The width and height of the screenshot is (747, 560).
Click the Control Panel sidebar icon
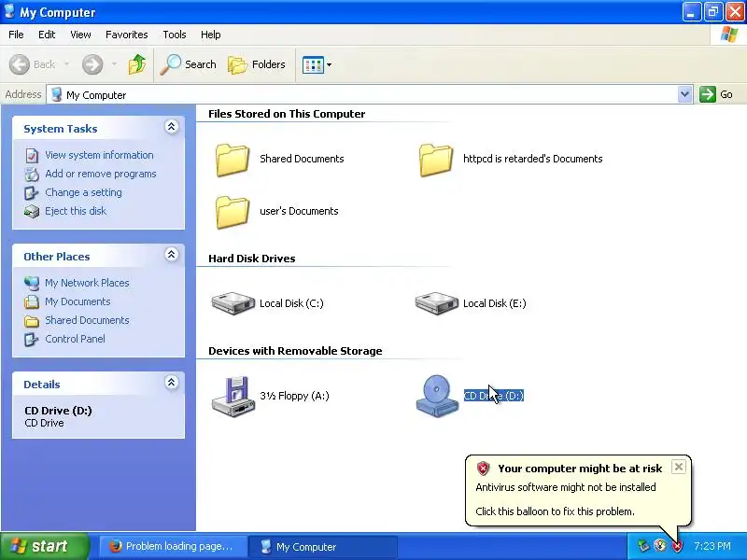[32, 339]
